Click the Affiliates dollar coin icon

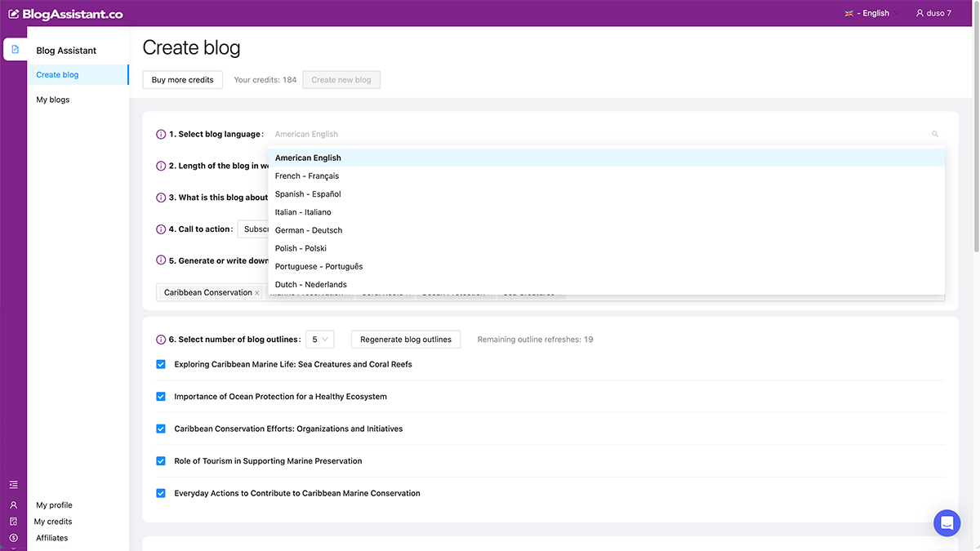13,538
